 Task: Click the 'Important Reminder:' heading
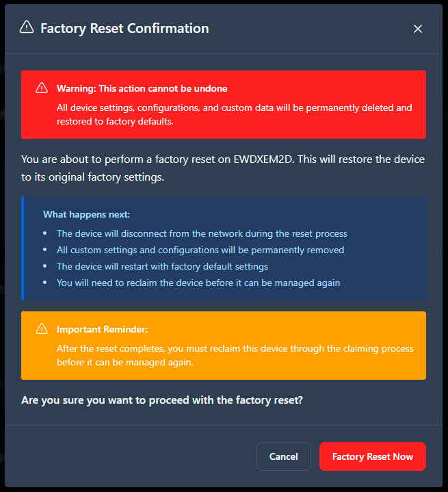coord(103,329)
